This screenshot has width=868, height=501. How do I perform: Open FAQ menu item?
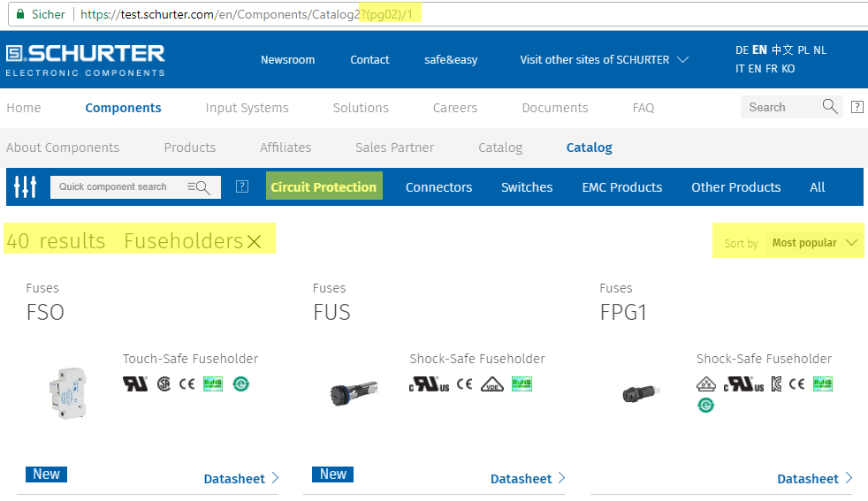point(643,108)
